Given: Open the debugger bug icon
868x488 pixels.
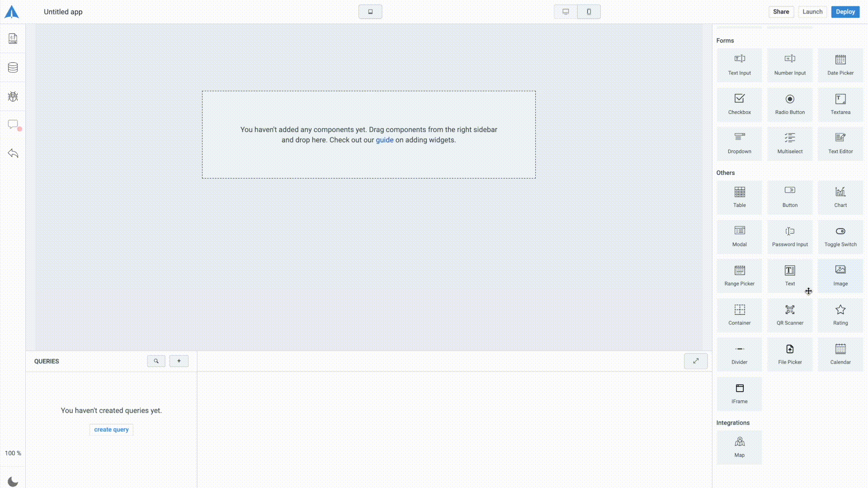Looking at the screenshot, I should click(x=13, y=96).
